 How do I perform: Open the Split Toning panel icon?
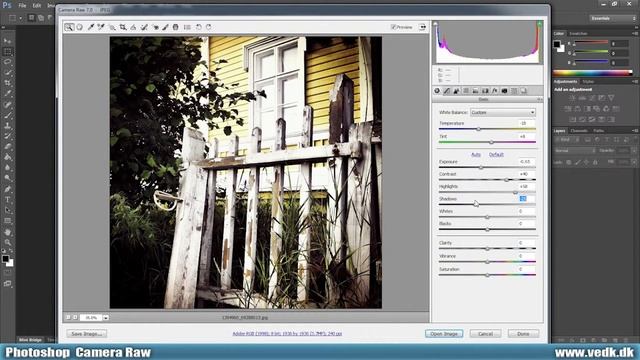pos(476,91)
